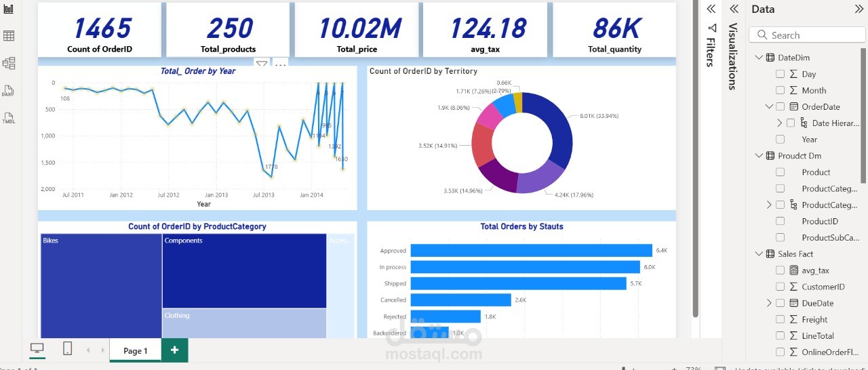Click the sigma icon next to CustomerID
Image resolution: width=868 pixels, height=370 pixels.
(794, 287)
